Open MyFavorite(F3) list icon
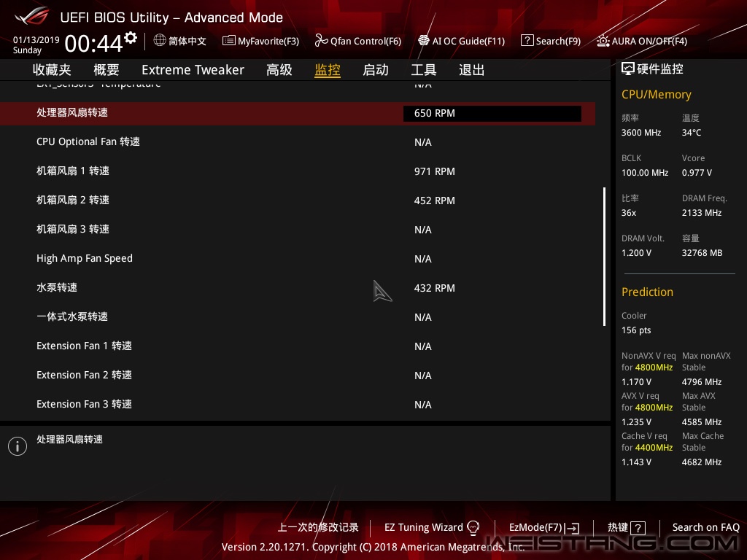Screen dimensions: 747x560 [228, 41]
